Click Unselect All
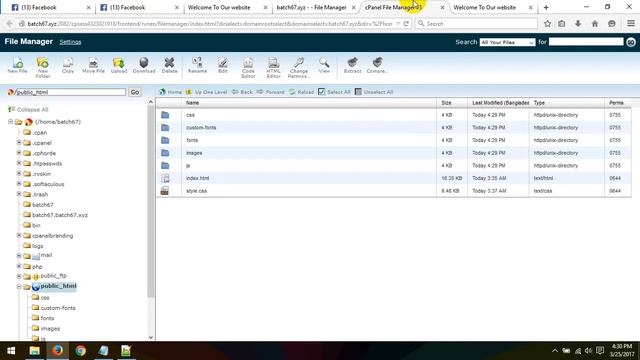The height and width of the screenshot is (360, 640). [x=374, y=92]
